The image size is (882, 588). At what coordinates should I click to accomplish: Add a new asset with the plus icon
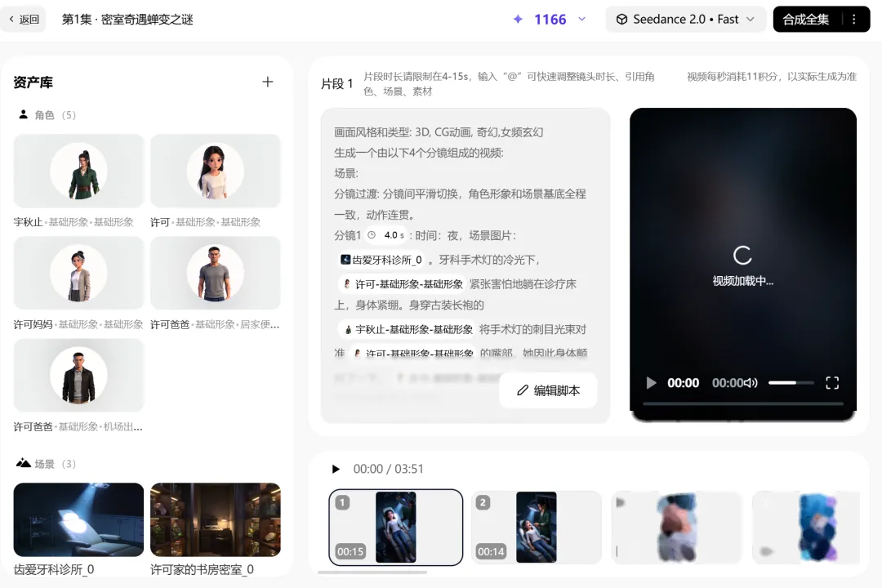[268, 82]
